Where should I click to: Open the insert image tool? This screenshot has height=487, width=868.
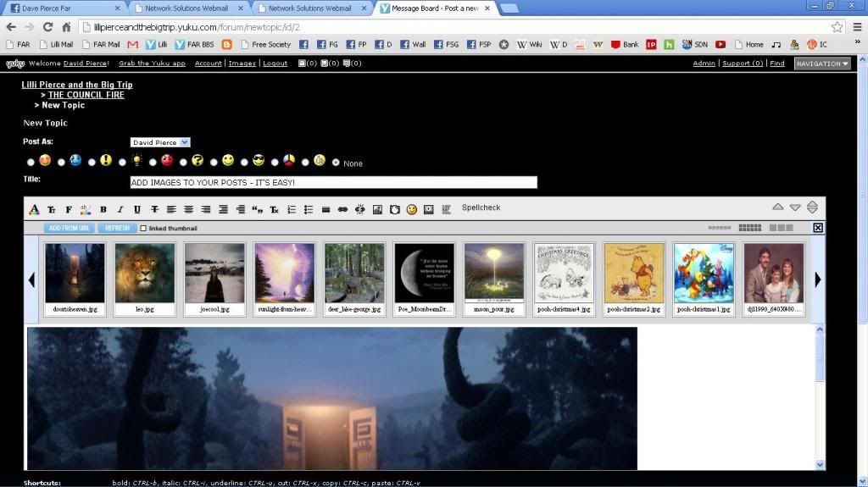[x=377, y=209]
